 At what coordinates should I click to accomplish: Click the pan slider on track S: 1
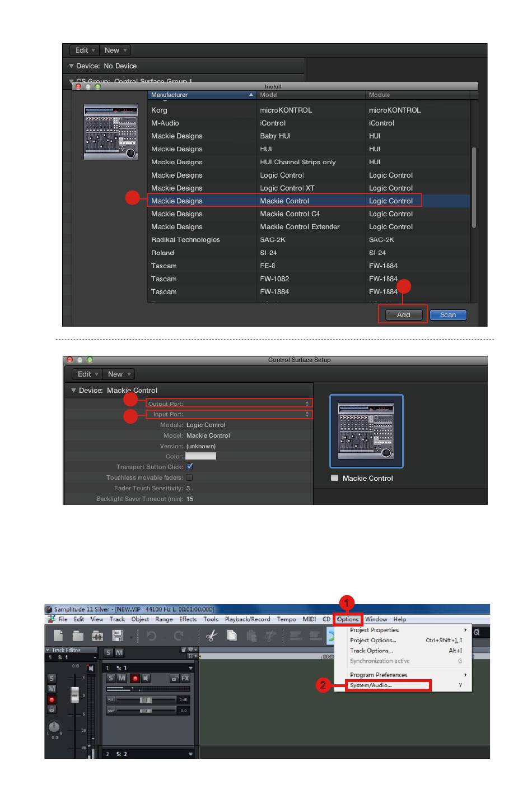(x=146, y=711)
